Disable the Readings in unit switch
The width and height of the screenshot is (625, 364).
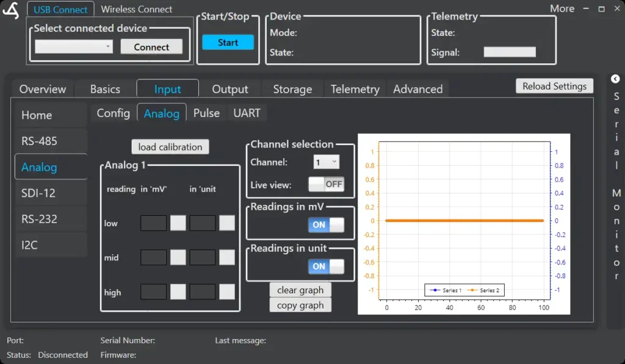coord(326,266)
